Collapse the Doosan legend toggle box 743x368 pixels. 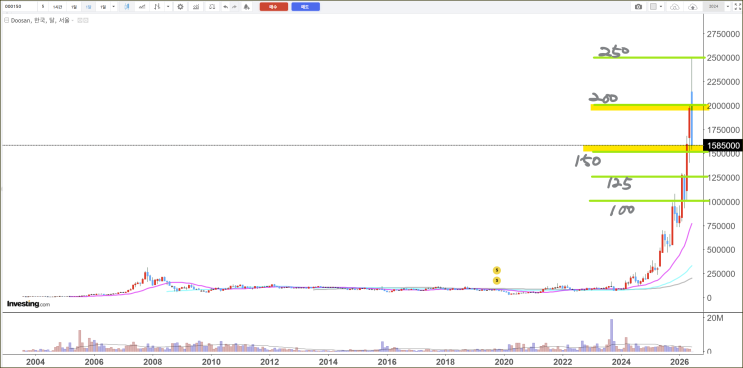point(7,20)
